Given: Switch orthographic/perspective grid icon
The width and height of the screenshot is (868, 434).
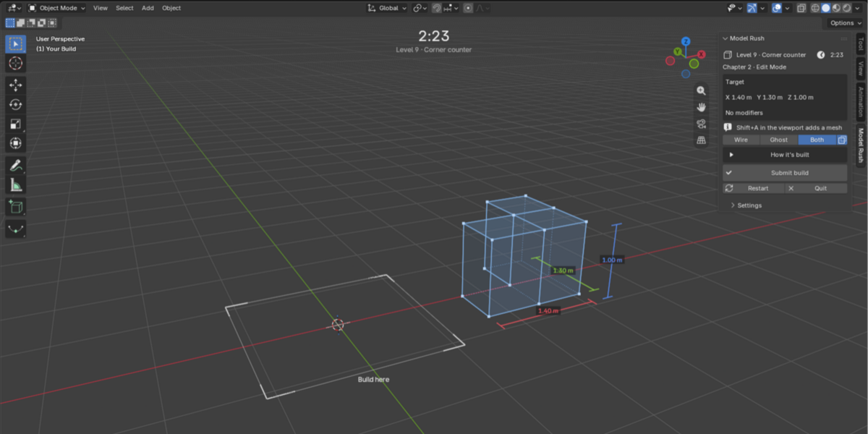Looking at the screenshot, I should (x=701, y=140).
